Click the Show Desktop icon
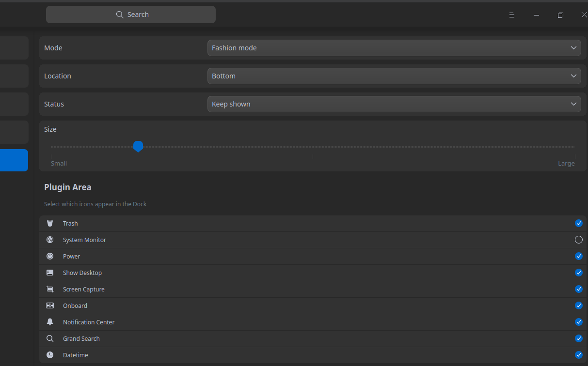 [50, 273]
